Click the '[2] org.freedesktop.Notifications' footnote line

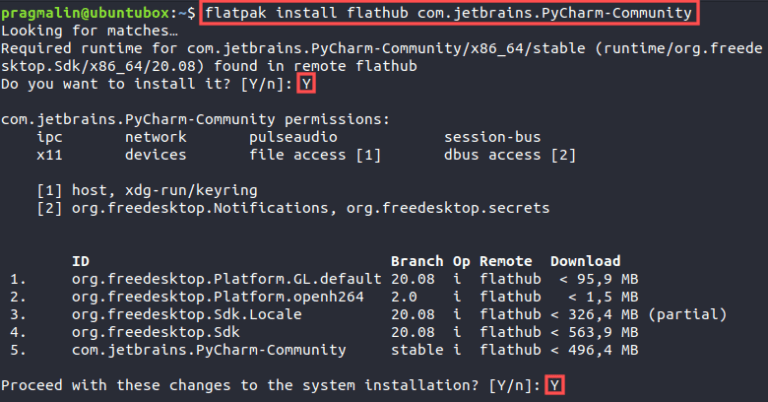coord(293,208)
